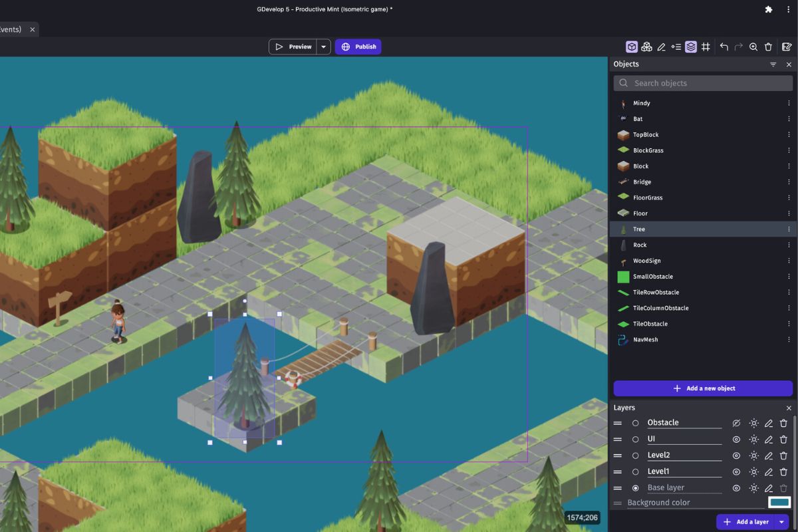Open lighting effects for the UI layer
This screenshot has width=798, height=532.
pos(753,440)
